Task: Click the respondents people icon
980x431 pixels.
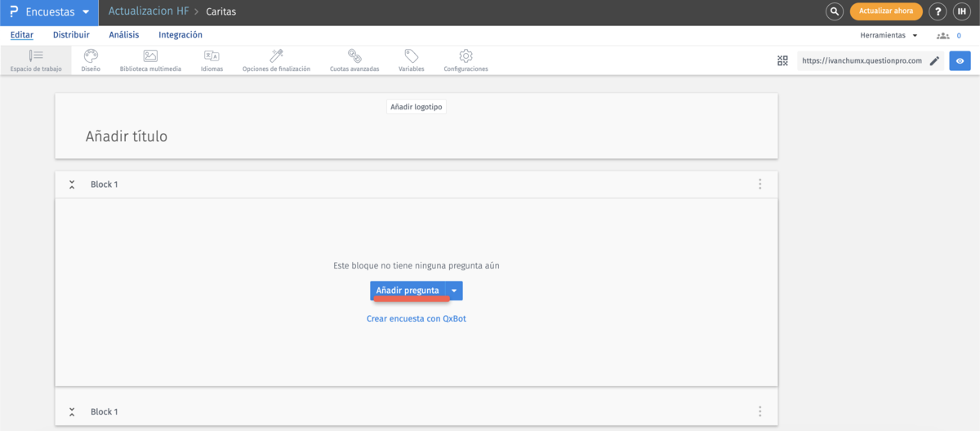Action: point(943,36)
